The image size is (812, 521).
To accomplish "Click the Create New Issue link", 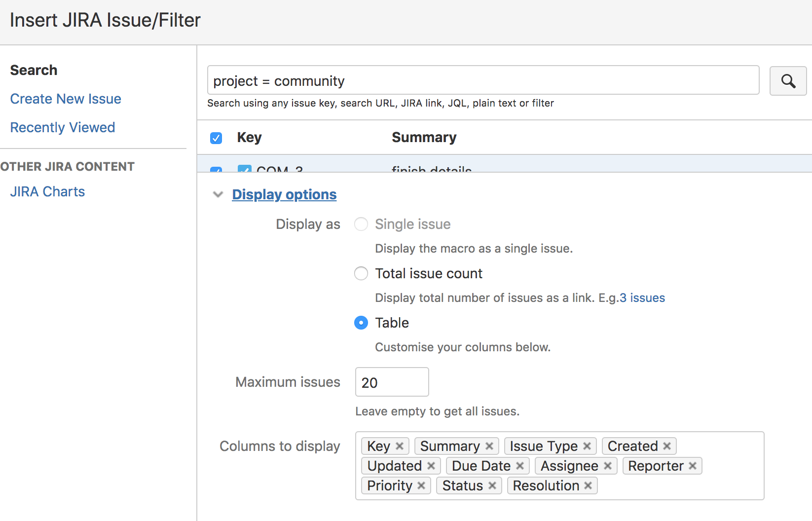I will pyautogui.click(x=65, y=99).
